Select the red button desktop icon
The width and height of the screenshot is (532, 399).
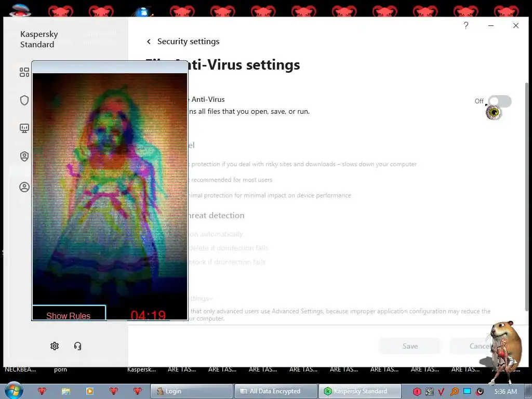pos(20,10)
